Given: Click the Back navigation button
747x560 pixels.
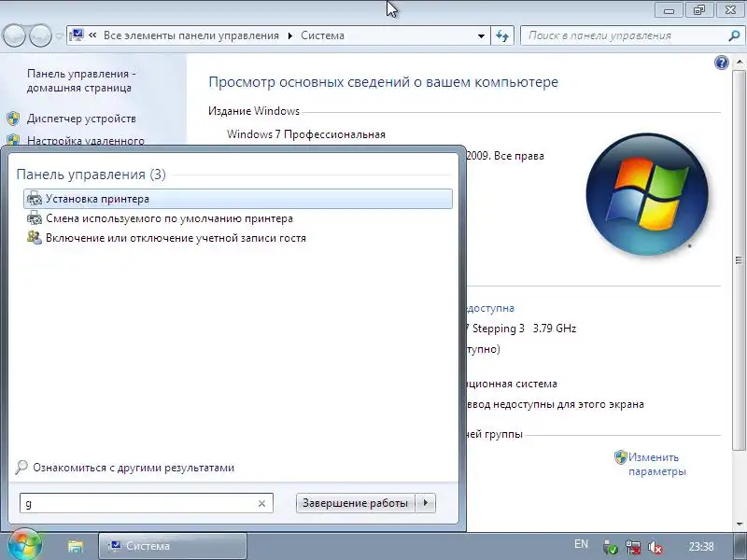Looking at the screenshot, I should tap(14, 35).
